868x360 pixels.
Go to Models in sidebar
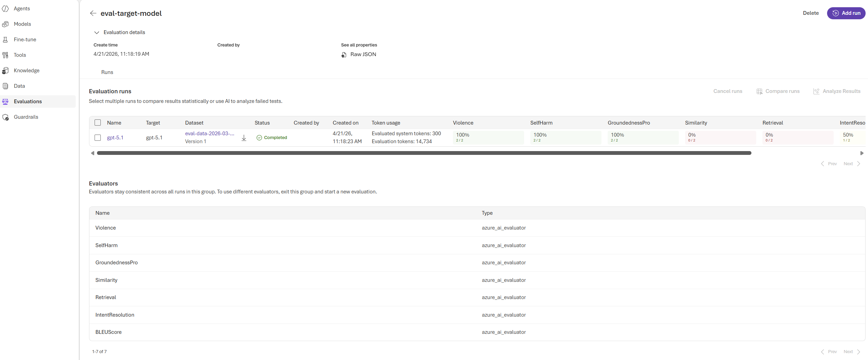click(x=22, y=24)
